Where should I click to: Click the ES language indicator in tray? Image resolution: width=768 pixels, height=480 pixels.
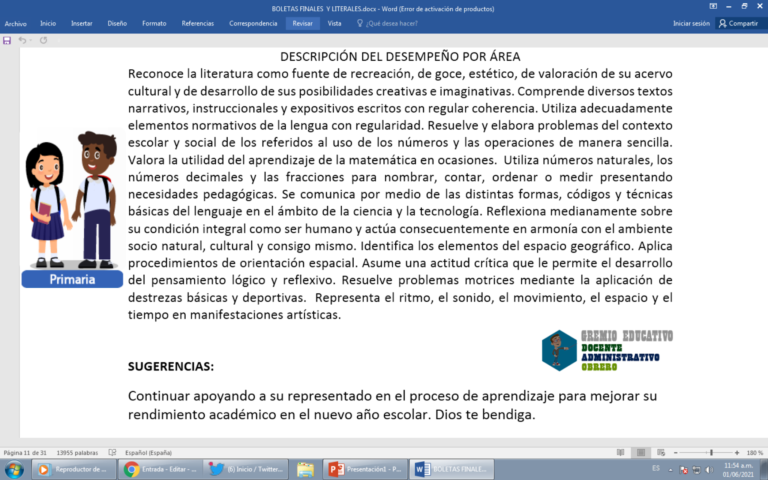click(x=656, y=469)
